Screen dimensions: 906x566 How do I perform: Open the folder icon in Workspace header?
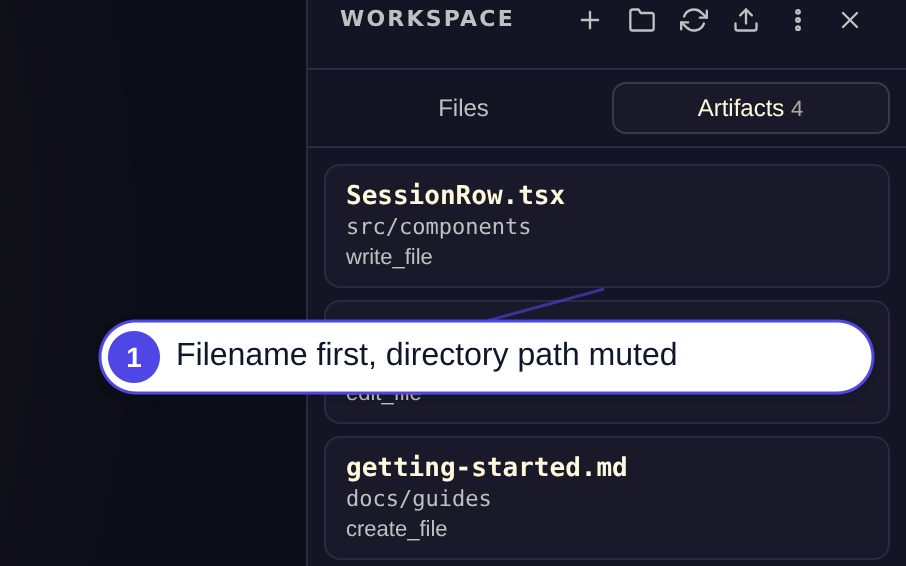coord(641,21)
